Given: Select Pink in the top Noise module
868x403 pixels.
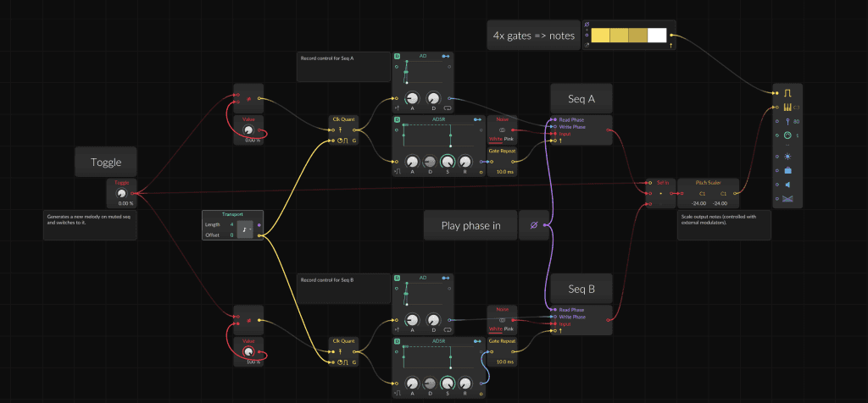Looking at the screenshot, I should click(x=509, y=139).
